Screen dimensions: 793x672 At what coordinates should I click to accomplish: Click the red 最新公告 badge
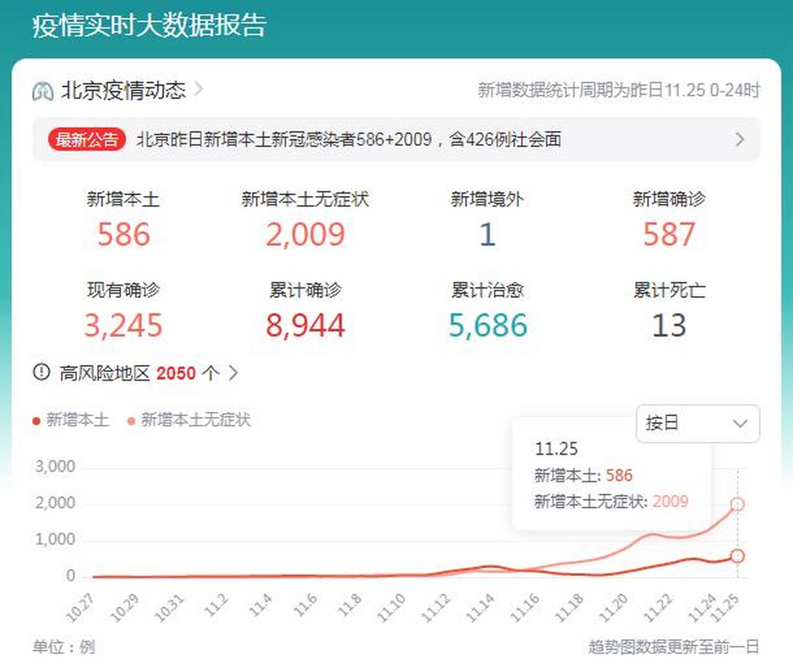tap(87, 140)
